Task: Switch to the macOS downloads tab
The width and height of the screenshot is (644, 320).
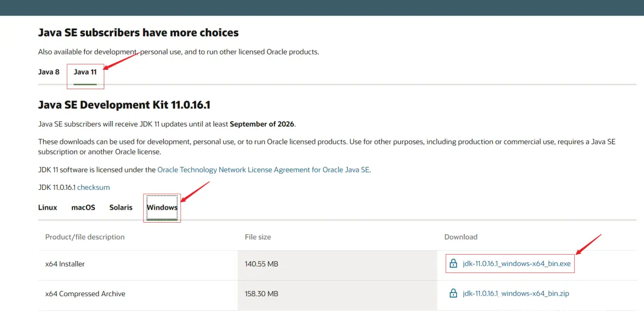Action: coord(83,208)
